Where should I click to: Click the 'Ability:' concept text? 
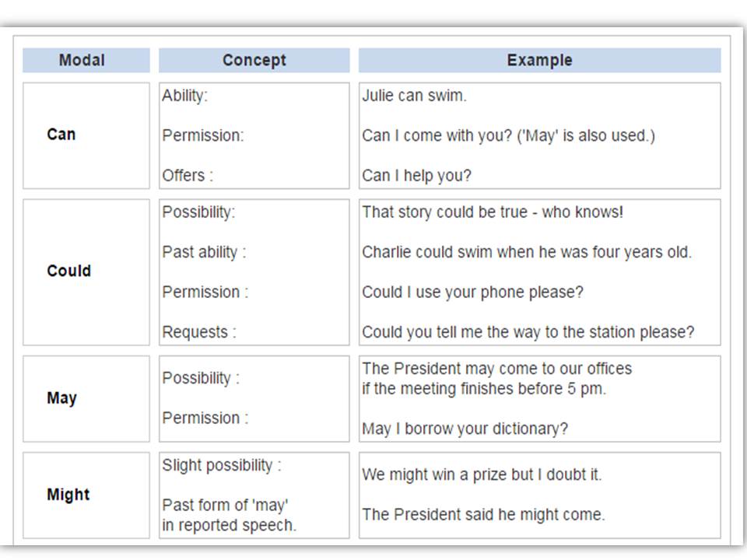tap(185, 96)
